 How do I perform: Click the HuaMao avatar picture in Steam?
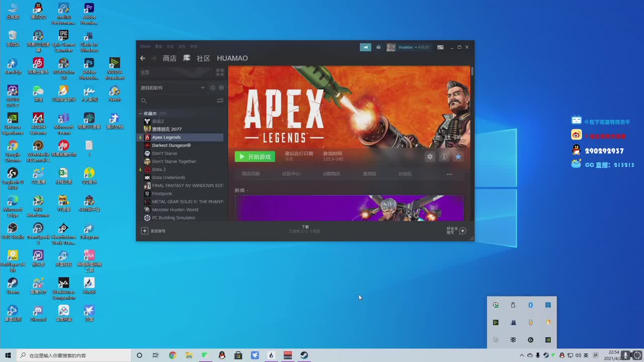[391, 47]
